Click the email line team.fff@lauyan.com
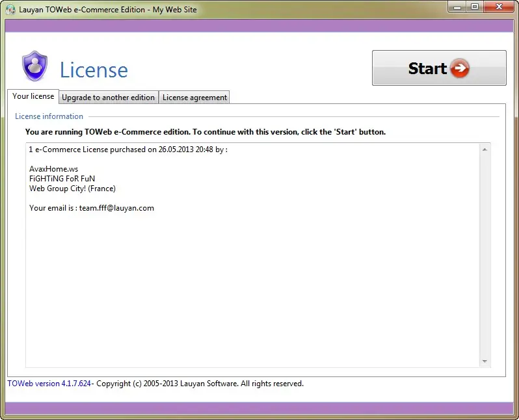 pos(91,208)
